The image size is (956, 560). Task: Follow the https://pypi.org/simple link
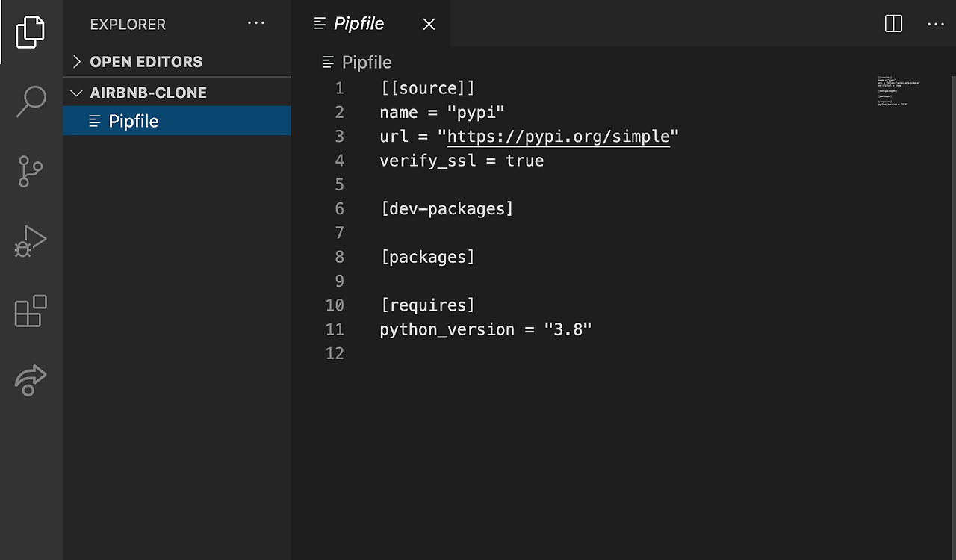559,137
